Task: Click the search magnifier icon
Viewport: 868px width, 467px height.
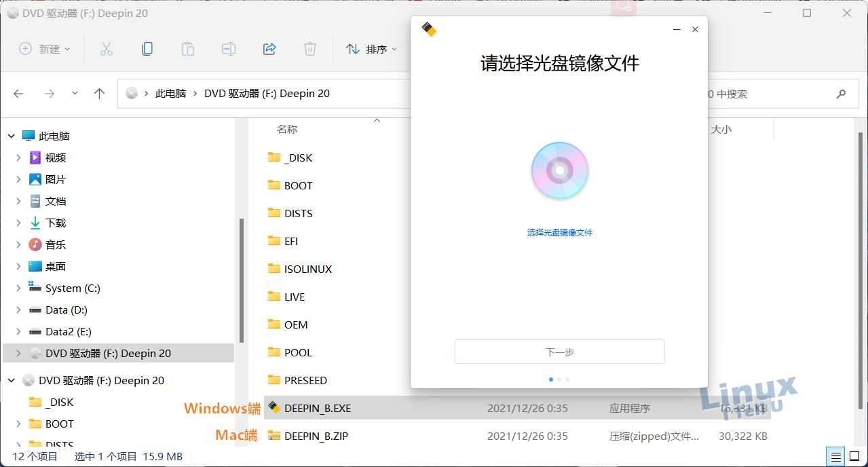Action: [x=842, y=94]
